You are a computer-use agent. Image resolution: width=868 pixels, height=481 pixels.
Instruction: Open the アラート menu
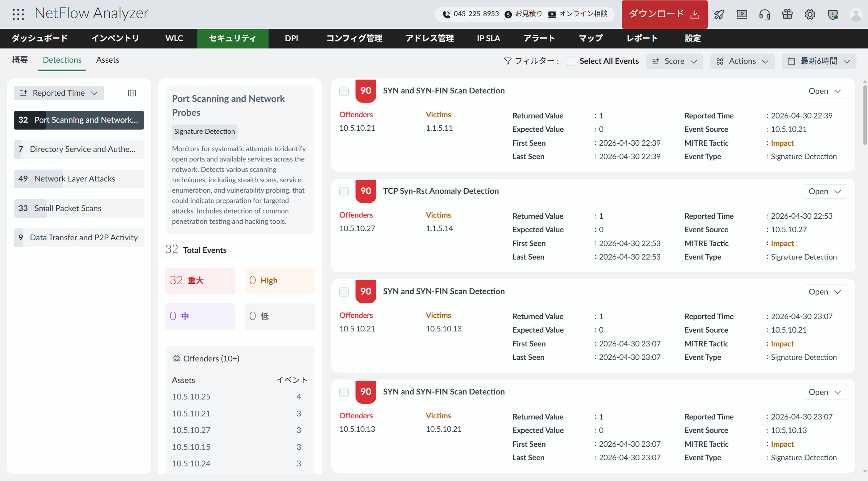(x=539, y=38)
